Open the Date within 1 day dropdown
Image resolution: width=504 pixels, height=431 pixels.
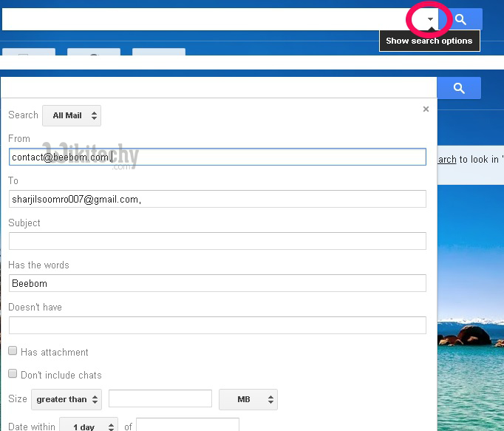pos(89,427)
